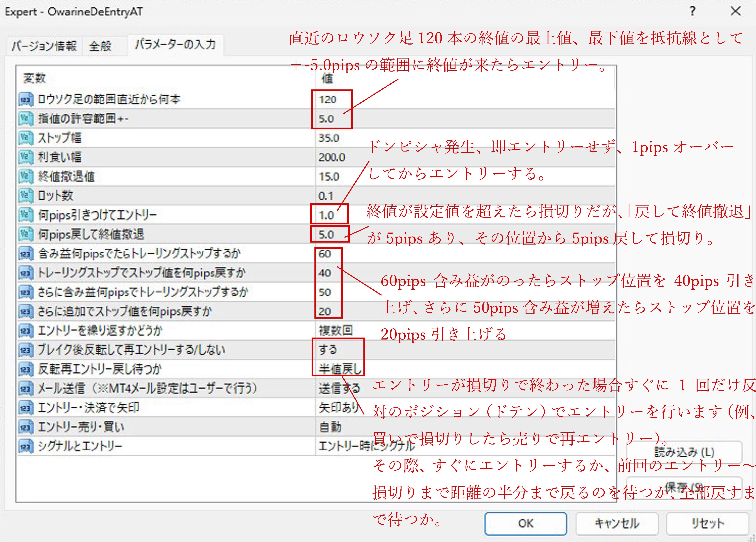The width and height of the screenshot is (756, 542).
Task: Switch to the バージョン情報 tab
Action: pos(44,46)
